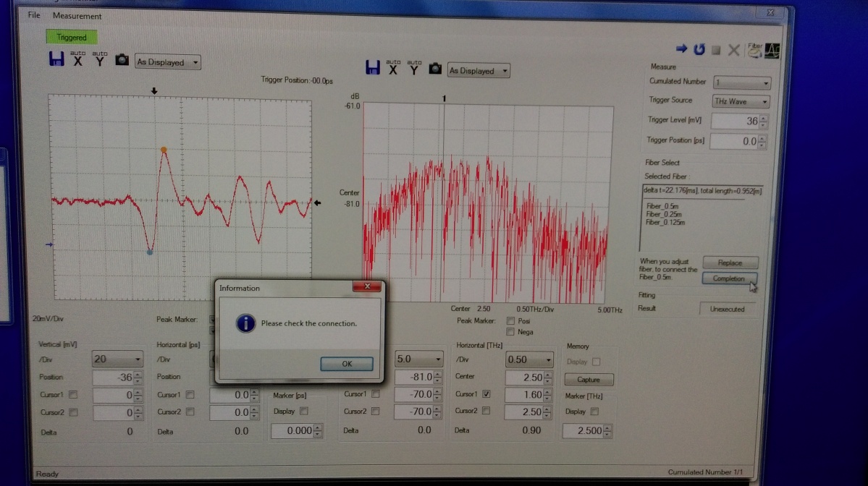The height and width of the screenshot is (486, 868).
Task: Expand the Cumulated Number dropdown
Action: click(741, 83)
